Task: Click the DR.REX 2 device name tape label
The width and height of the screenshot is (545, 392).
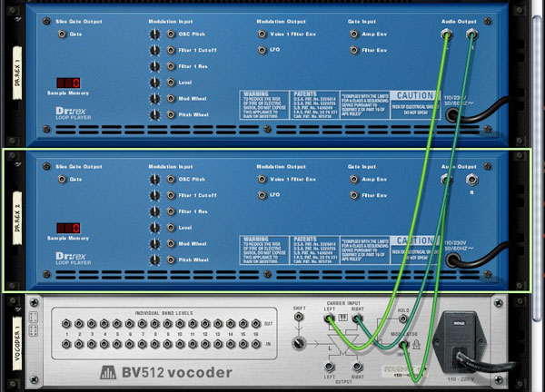Action: pos(17,219)
